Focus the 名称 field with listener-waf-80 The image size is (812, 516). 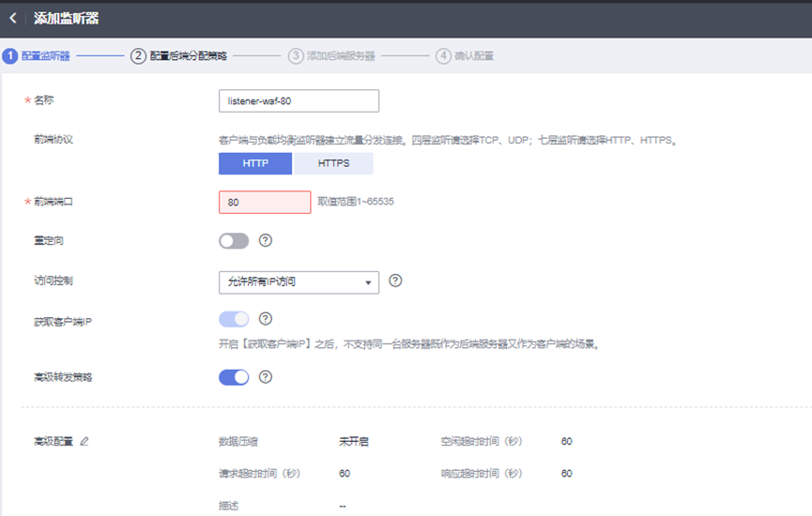click(299, 101)
